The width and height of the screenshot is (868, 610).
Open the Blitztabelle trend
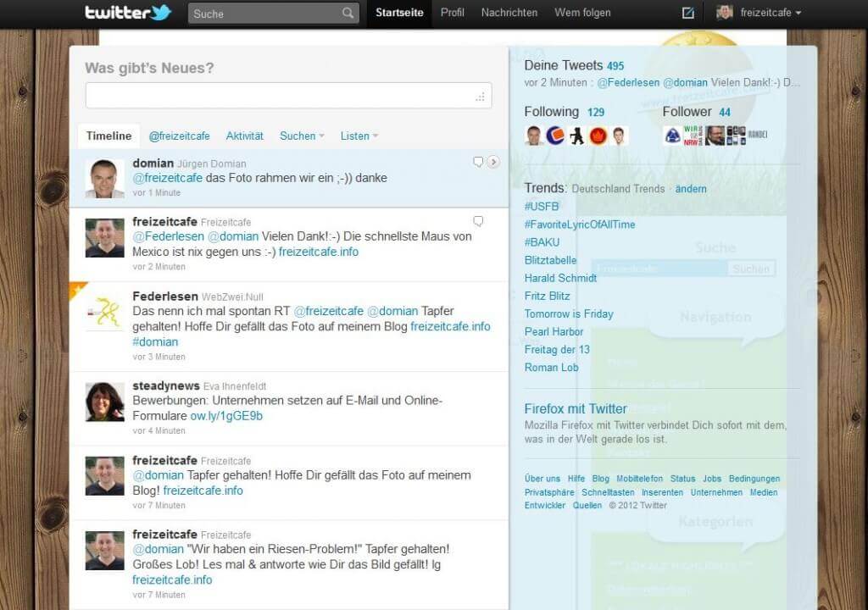pos(550,260)
